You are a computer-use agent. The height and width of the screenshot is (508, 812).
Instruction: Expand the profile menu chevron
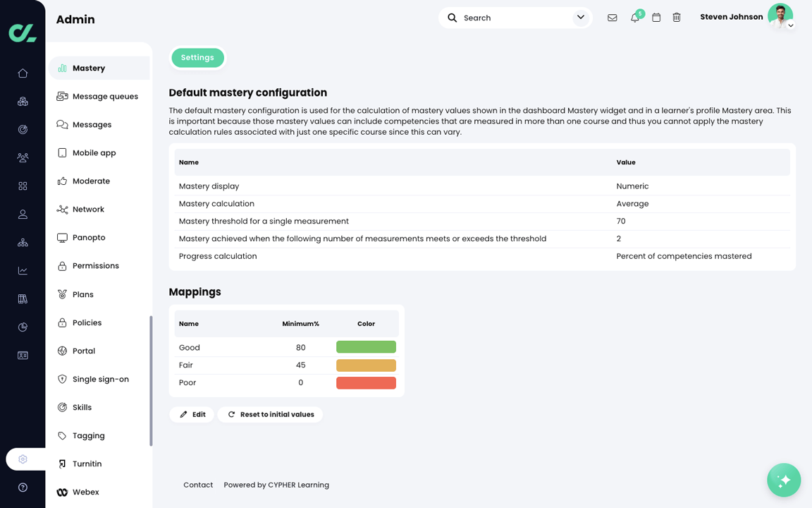coord(792,24)
